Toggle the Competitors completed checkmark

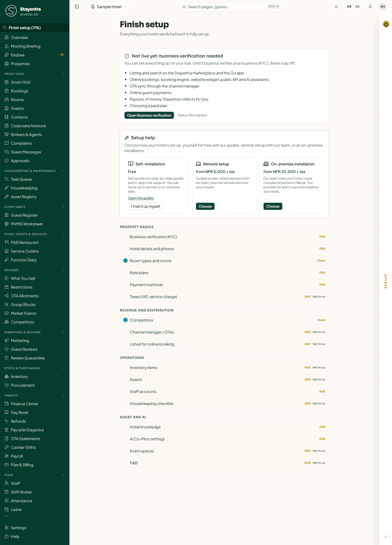[x=125, y=320]
